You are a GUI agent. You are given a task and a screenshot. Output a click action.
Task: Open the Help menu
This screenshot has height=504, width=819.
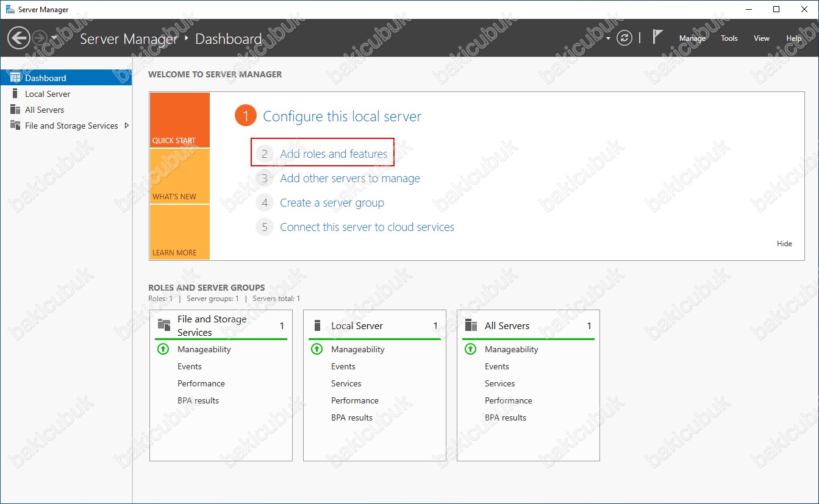tap(794, 38)
